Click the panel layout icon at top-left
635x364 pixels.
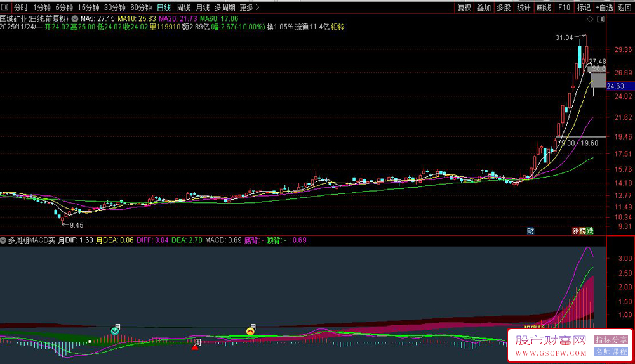[x=5, y=8]
